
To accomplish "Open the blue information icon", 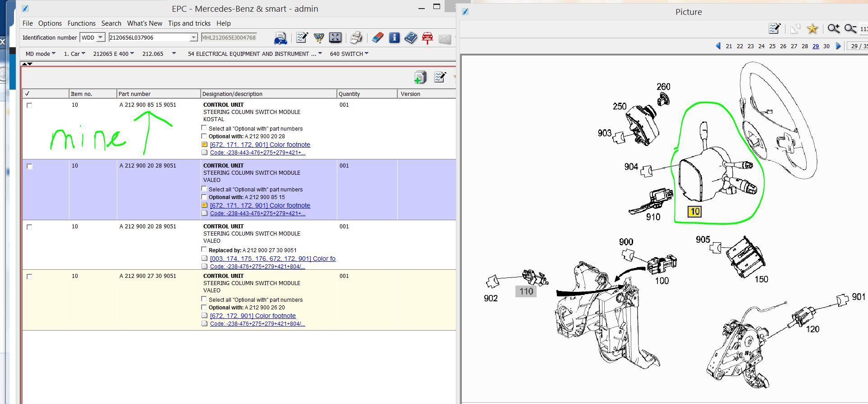I will 394,38.
